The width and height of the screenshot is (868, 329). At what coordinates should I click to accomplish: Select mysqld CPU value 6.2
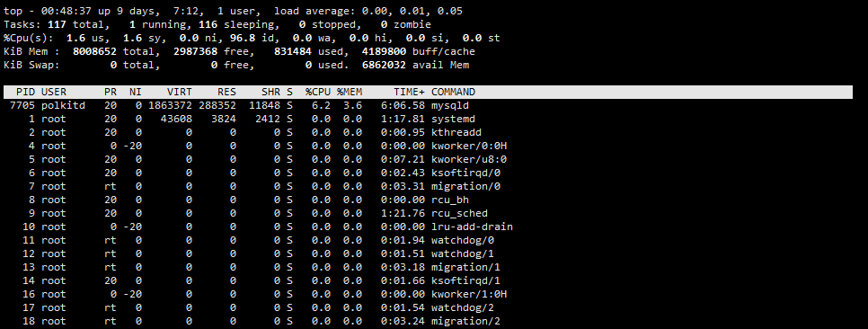click(x=321, y=106)
